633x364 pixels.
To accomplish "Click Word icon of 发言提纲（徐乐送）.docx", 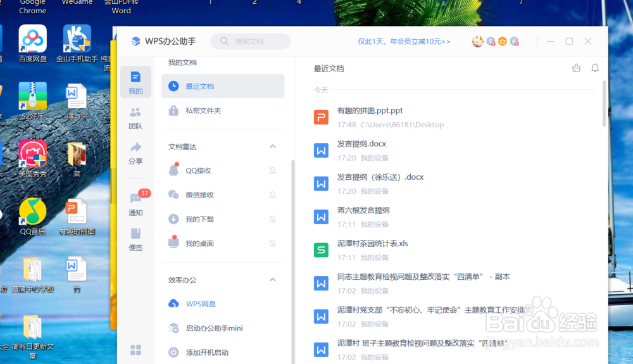I will click(x=321, y=184).
